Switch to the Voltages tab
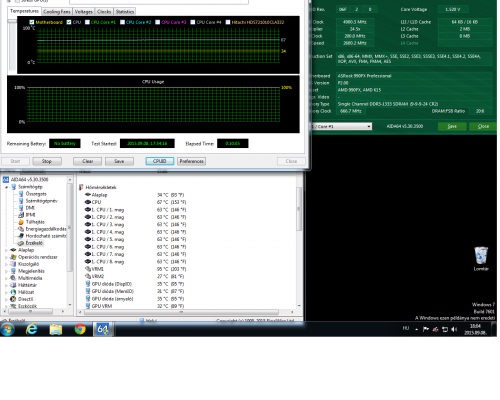This screenshot has width=500, height=400. click(x=83, y=12)
